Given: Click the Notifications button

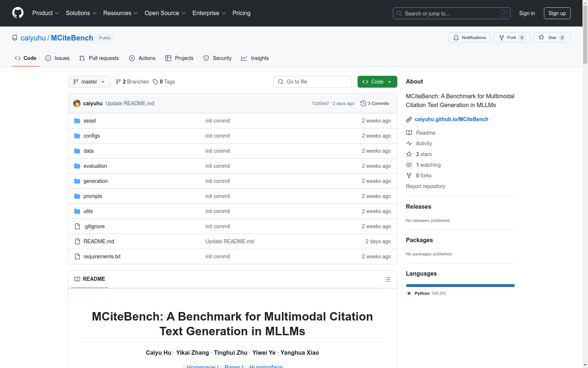Looking at the screenshot, I should coord(469,38).
